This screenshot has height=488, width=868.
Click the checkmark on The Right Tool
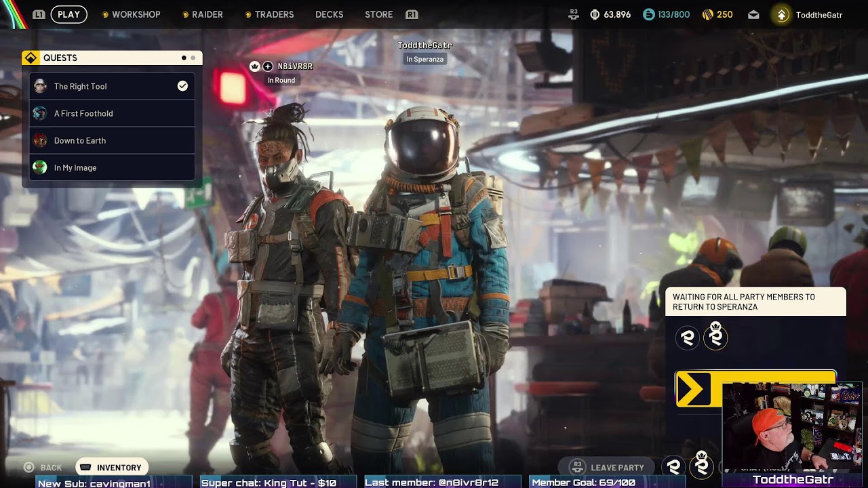(x=182, y=86)
